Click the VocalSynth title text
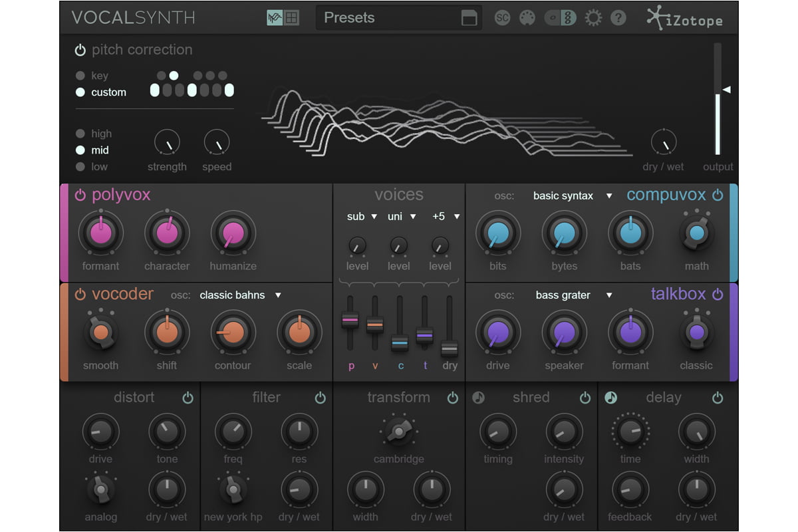This screenshot has width=798, height=532. (133, 18)
